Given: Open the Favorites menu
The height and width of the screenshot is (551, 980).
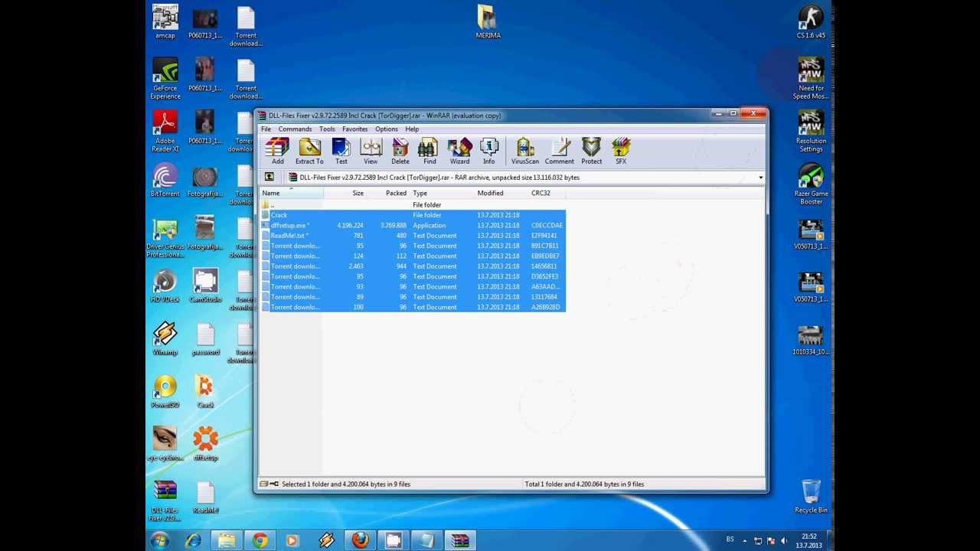Looking at the screenshot, I should [354, 129].
